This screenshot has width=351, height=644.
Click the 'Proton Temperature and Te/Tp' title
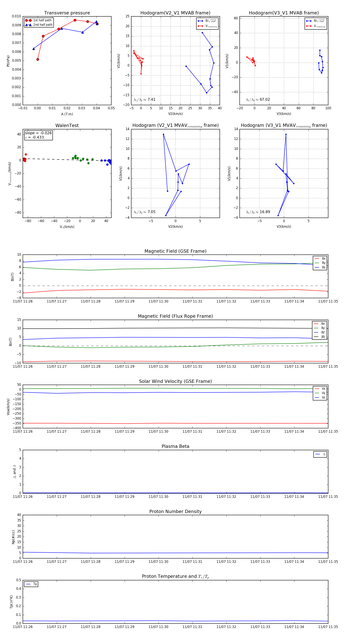click(175, 576)
